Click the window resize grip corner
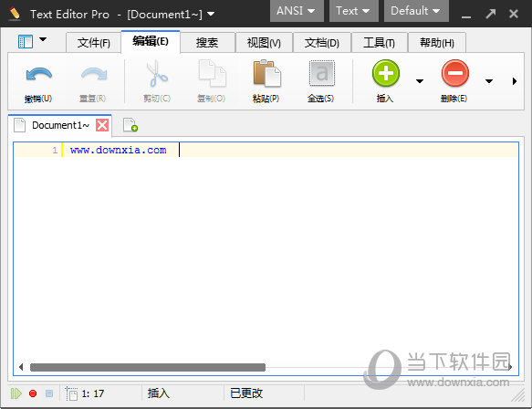The image size is (532, 409). click(518, 396)
